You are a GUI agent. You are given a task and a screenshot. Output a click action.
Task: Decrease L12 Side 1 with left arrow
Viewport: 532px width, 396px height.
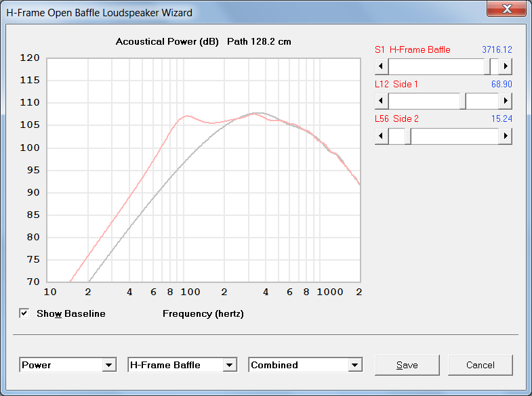pyautogui.click(x=382, y=101)
